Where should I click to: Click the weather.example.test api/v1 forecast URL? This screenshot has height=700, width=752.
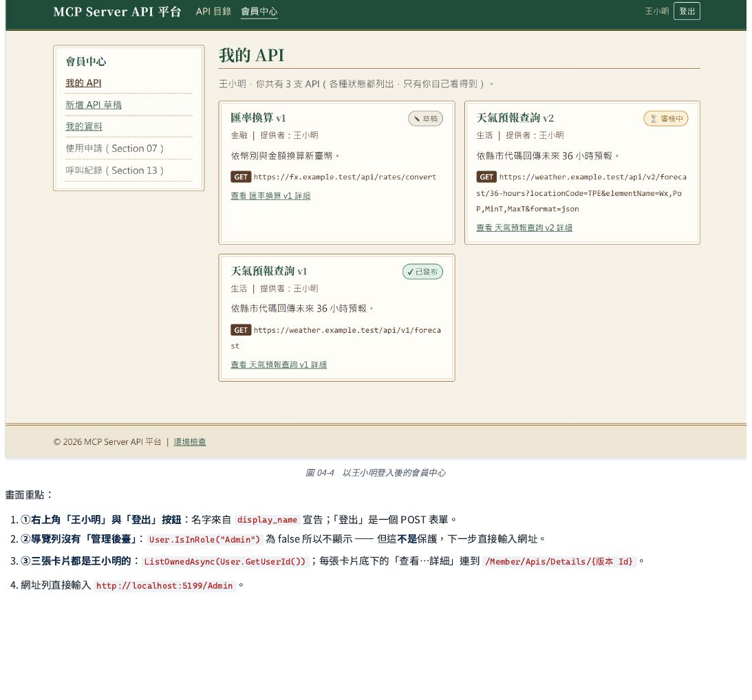pyautogui.click(x=336, y=338)
